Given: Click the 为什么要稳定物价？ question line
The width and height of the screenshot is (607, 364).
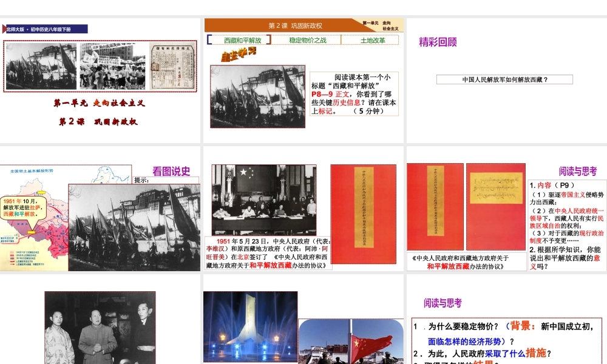Looking at the screenshot, I should [x=463, y=326].
